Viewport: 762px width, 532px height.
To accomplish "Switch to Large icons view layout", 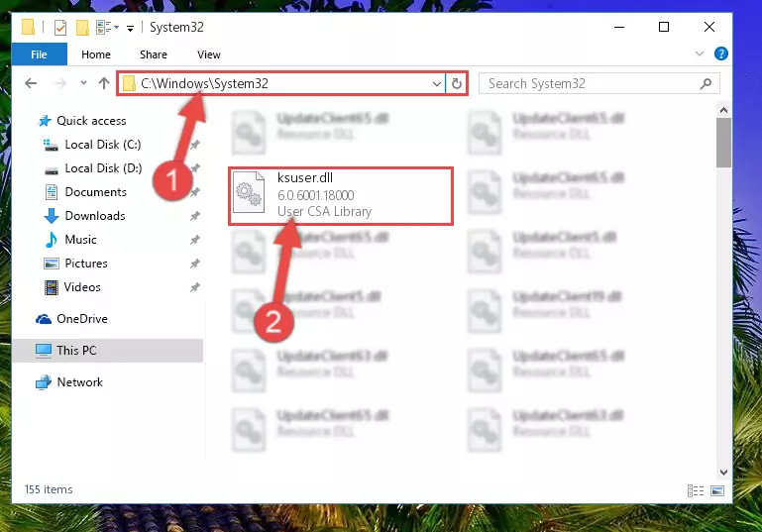I will coord(717,490).
